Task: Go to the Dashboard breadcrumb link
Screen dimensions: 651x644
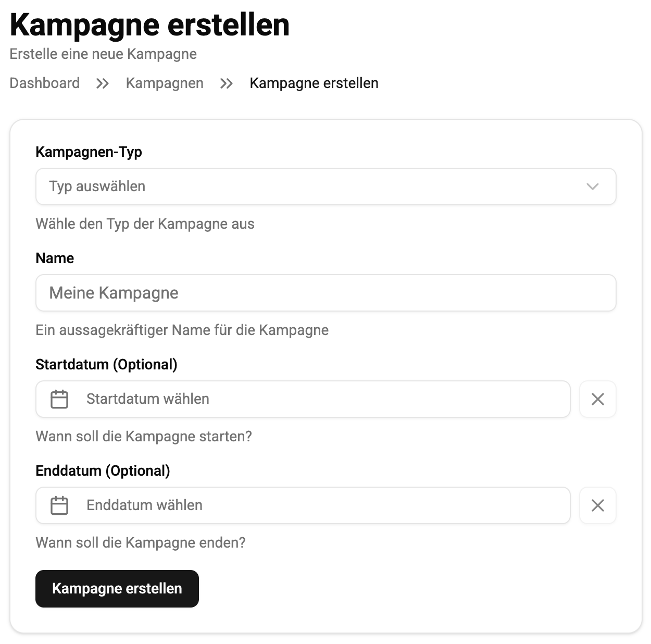Action: tap(45, 83)
